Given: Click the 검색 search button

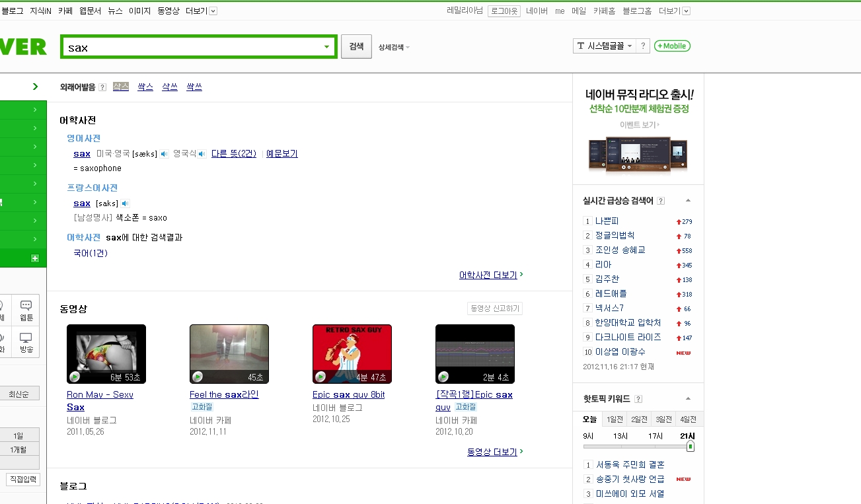Looking at the screenshot, I should coord(356,46).
